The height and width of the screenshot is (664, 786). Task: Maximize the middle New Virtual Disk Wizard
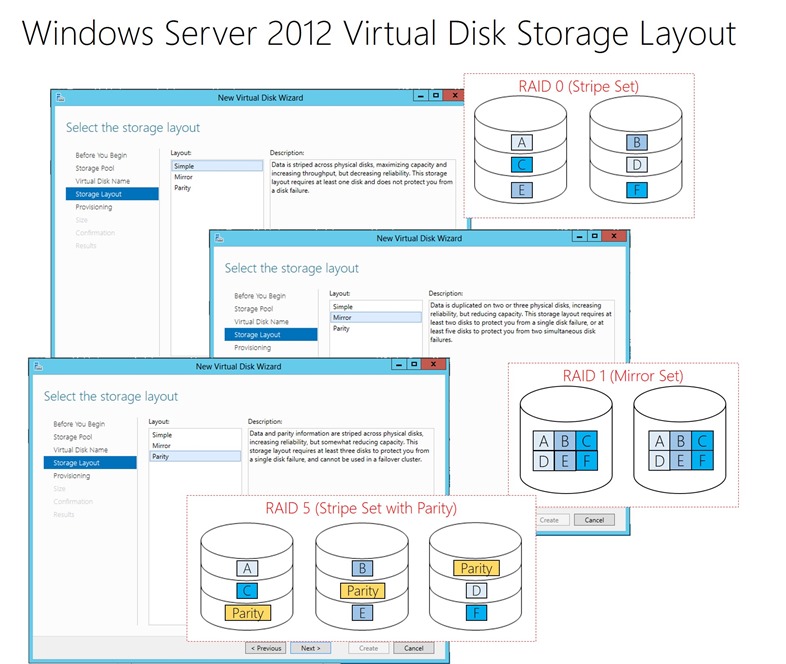coord(595,236)
